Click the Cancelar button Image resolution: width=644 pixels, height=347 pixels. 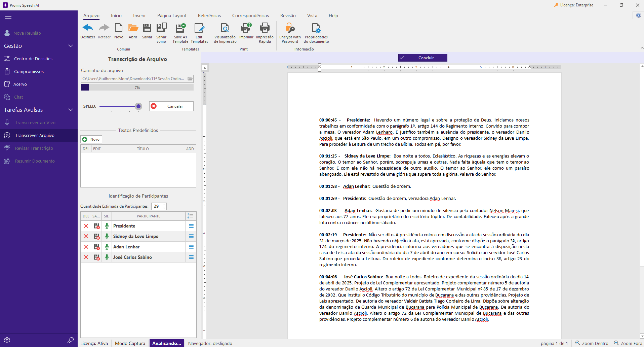pos(171,106)
